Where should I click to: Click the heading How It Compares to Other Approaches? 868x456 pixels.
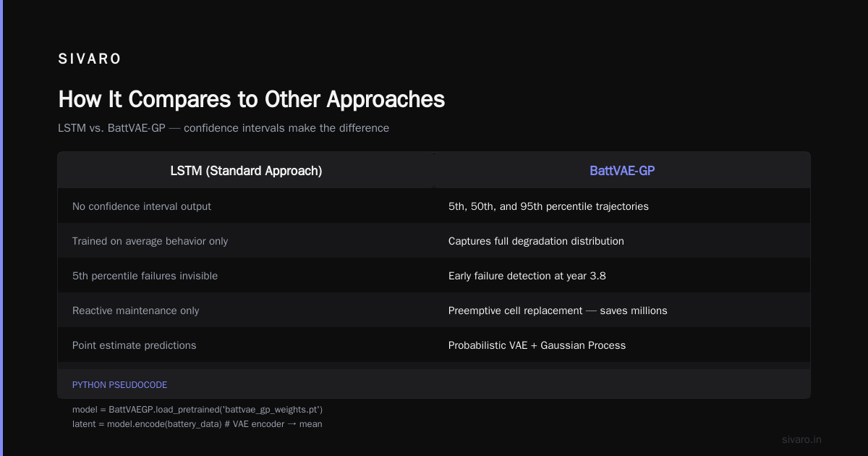[x=251, y=99]
